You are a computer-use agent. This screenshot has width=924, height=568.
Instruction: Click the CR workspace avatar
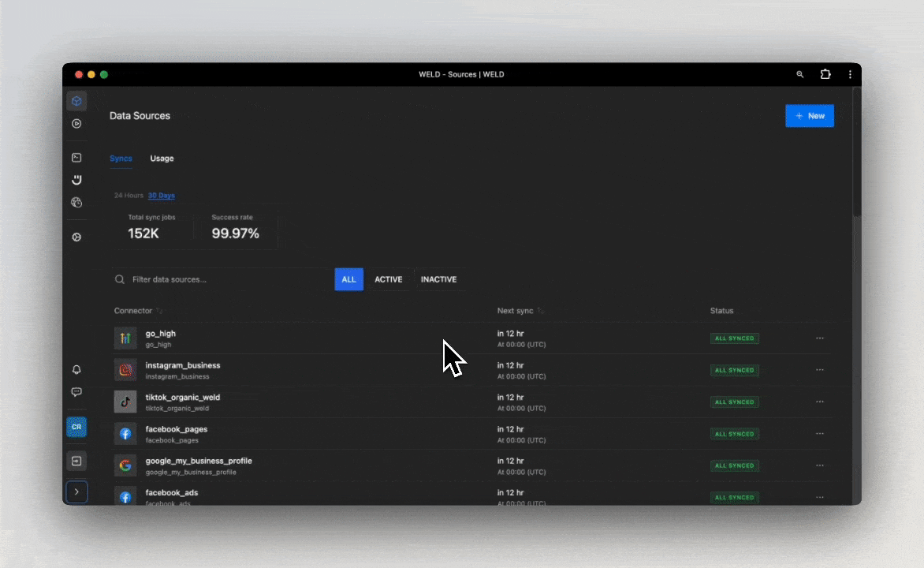coord(76,427)
